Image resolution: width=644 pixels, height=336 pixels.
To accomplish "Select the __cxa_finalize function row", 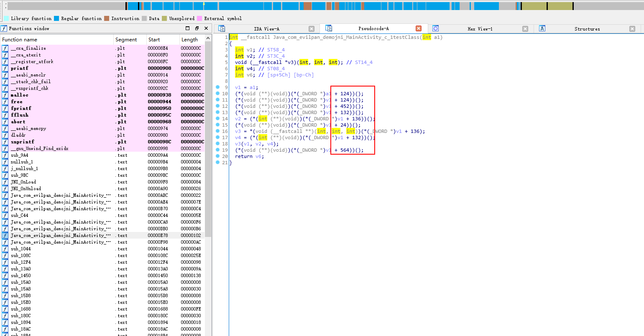I will coord(103,48).
